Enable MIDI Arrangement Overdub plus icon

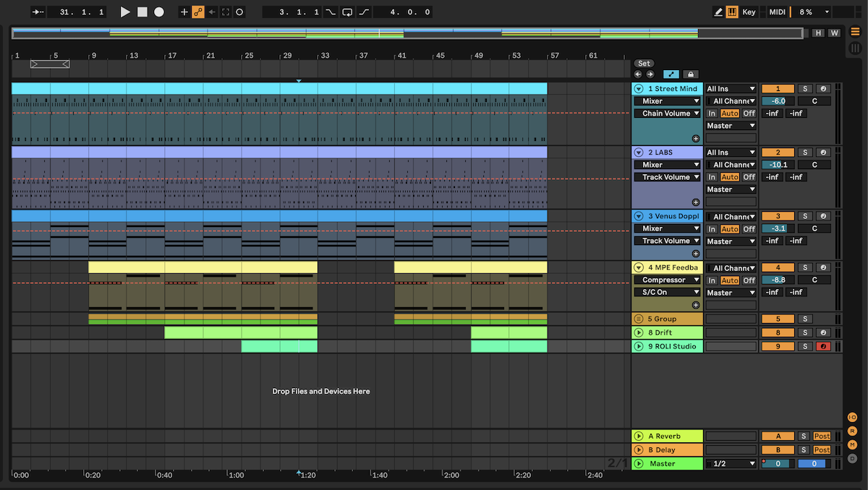coord(184,12)
